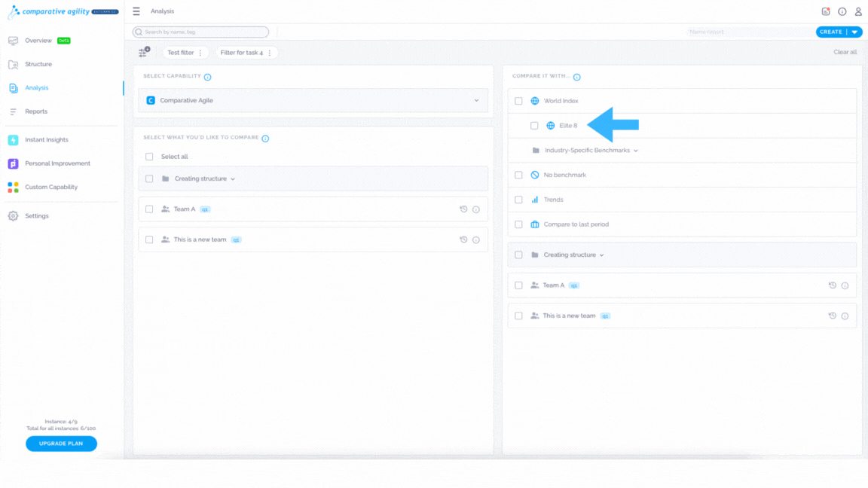The image size is (868, 488).
Task: Click Clear all filters link
Action: tap(845, 52)
